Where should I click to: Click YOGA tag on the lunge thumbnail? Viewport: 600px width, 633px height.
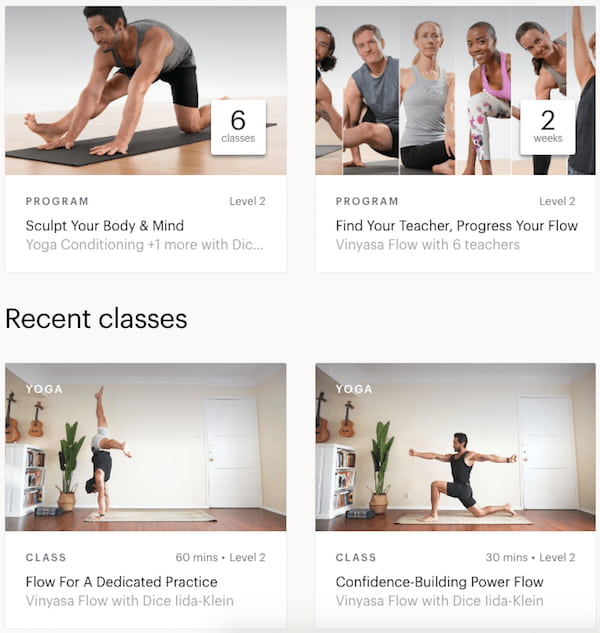point(354,389)
